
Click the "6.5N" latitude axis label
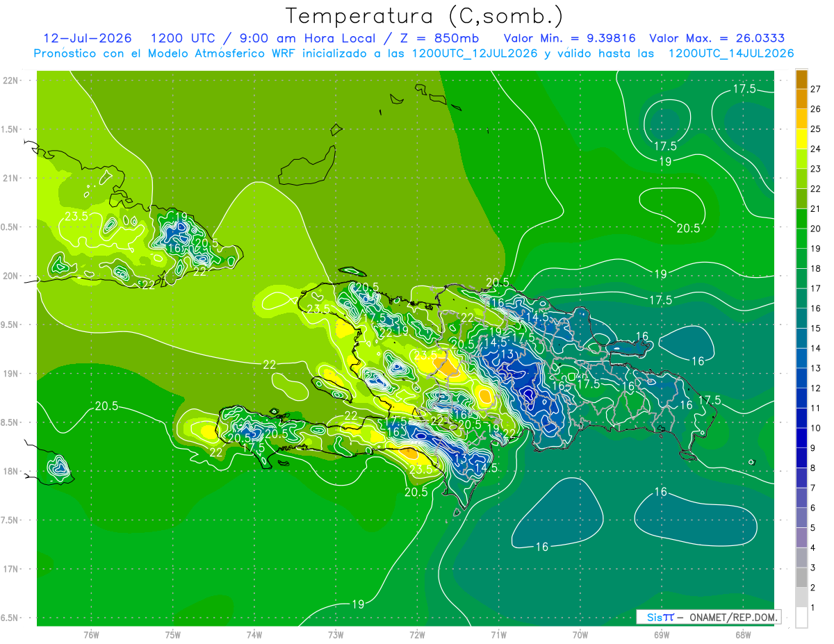(10, 618)
